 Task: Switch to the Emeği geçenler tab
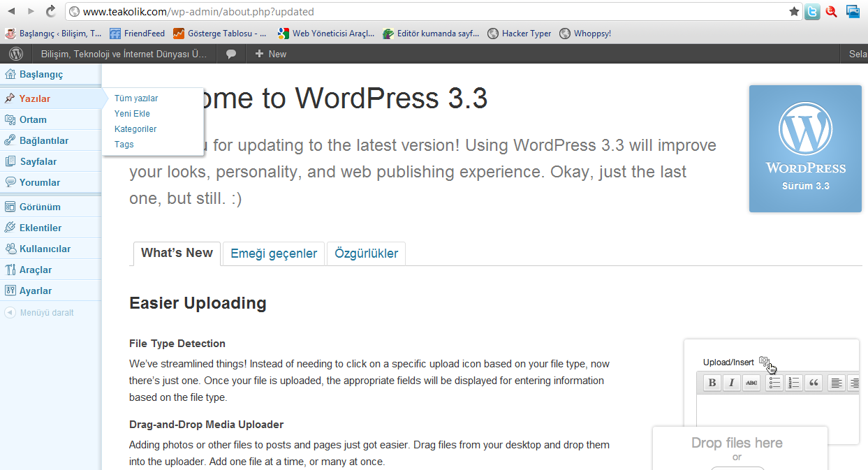pyautogui.click(x=274, y=254)
